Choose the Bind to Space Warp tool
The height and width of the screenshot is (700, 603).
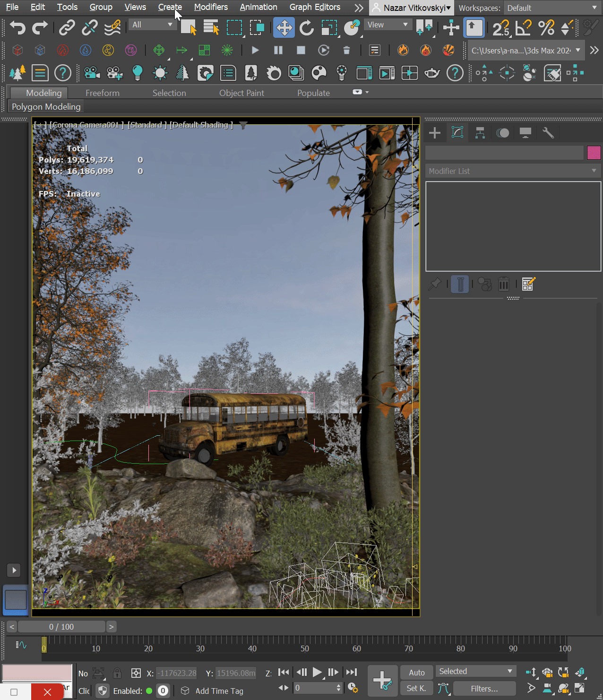(x=112, y=28)
